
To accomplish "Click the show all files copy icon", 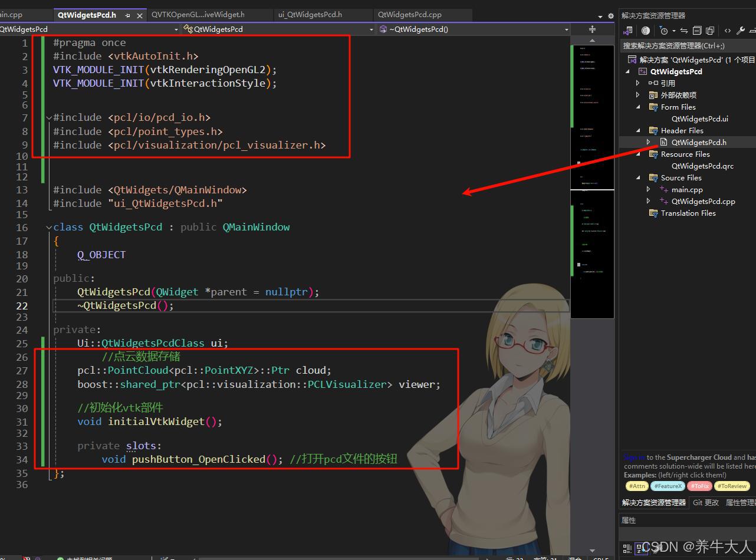I will coord(710,31).
